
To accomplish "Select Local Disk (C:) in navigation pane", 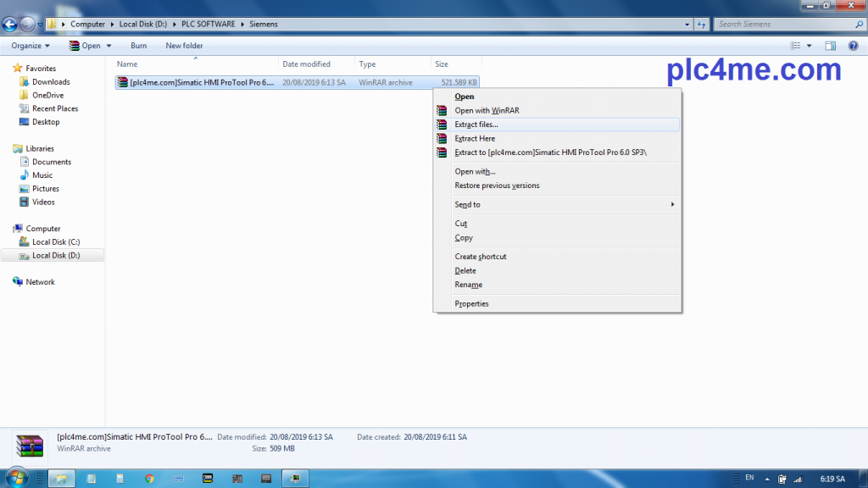I will pos(55,242).
